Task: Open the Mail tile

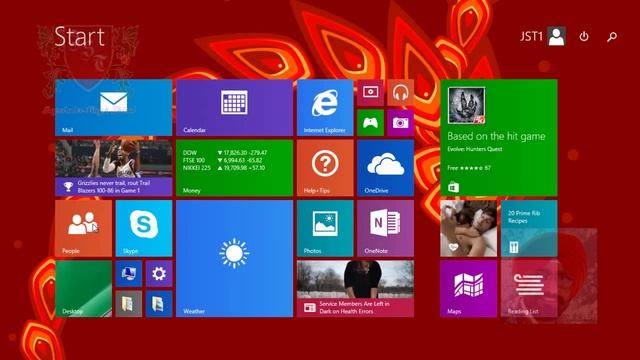Action: click(113, 108)
